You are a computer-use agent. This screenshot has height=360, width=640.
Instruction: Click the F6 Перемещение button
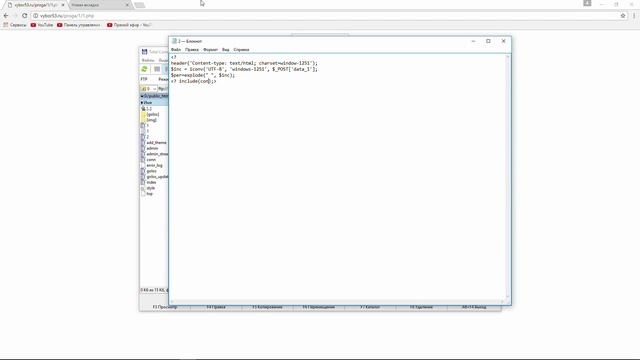coord(319,307)
